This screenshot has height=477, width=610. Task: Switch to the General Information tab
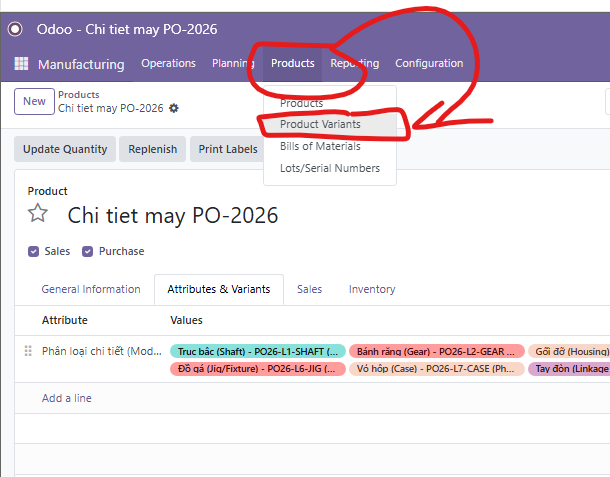(91, 289)
